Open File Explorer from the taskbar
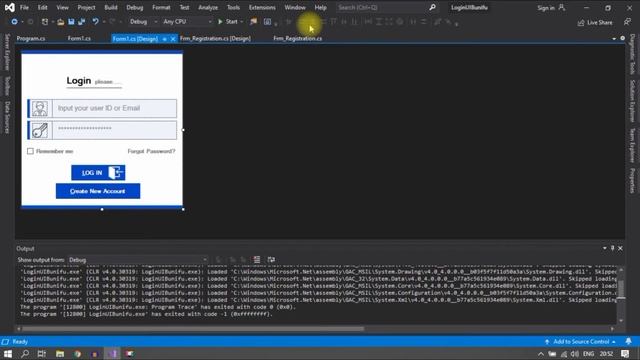Screen dimensions: 640x360 [60, 353]
